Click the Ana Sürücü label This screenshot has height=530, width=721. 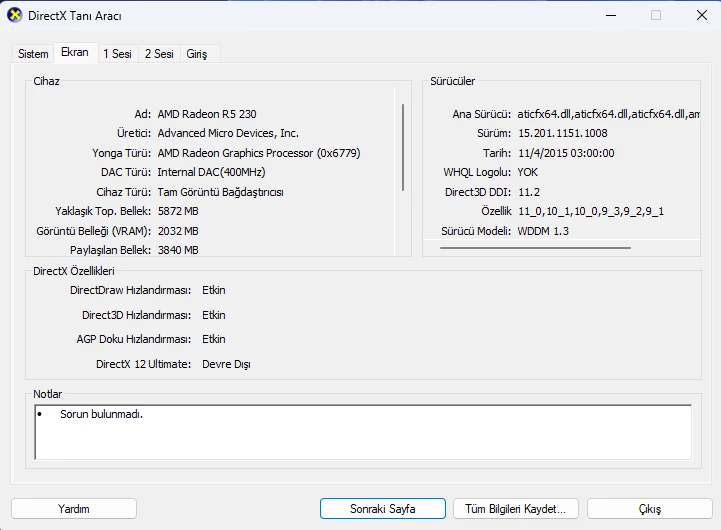click(x=481, y=114)
